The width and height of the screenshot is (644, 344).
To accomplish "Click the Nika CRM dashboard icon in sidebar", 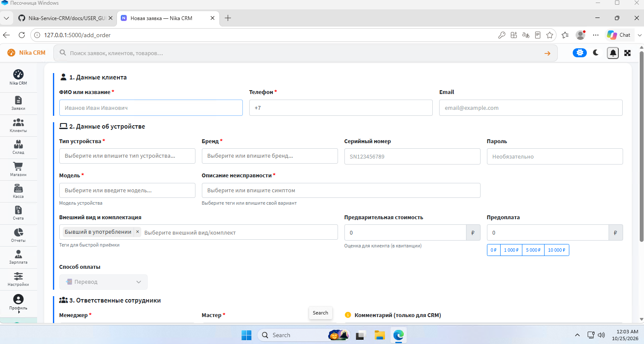I will [x=18, y=77].
